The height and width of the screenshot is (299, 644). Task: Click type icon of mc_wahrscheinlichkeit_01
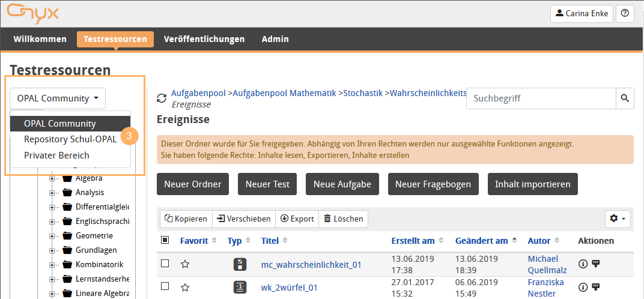tap(240, 264)
